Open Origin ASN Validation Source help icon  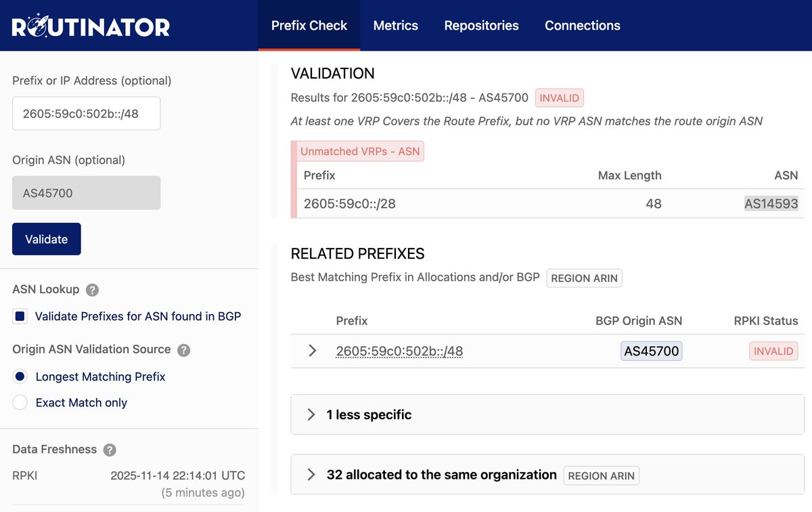(183, 350)
